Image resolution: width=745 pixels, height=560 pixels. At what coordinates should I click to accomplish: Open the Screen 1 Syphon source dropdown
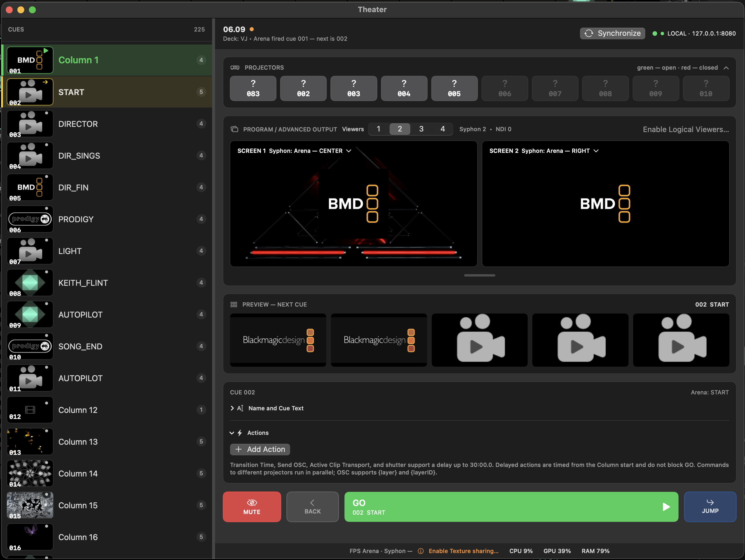(x=349, y=151)
